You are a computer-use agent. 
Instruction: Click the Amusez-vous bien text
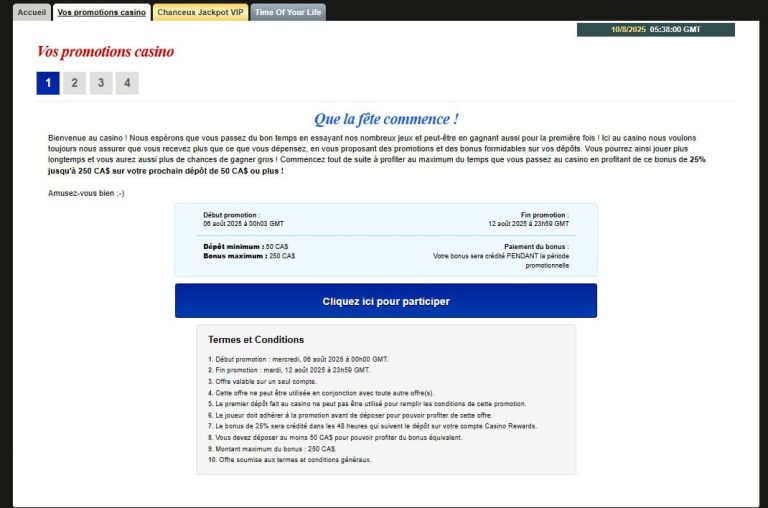coord(86,193)
